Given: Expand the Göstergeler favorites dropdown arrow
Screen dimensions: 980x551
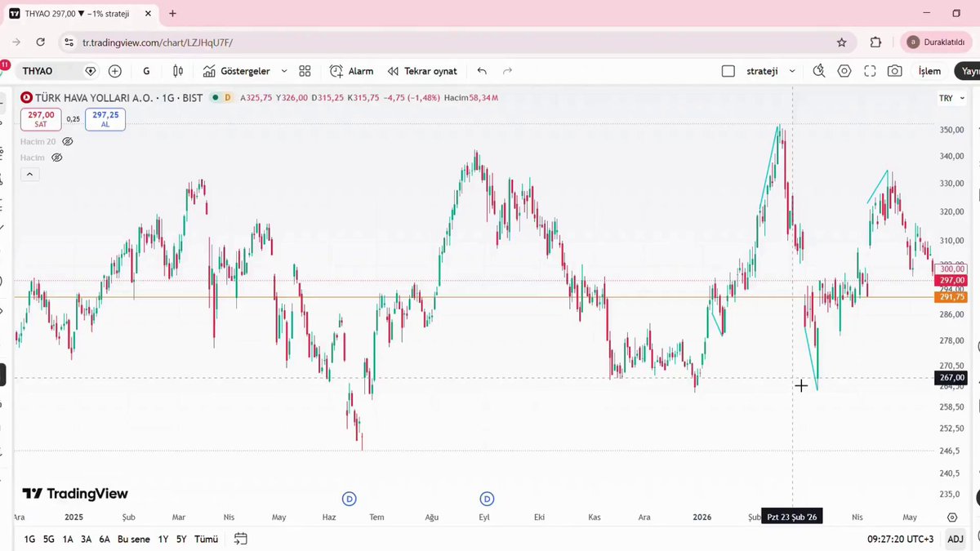Looking at the screenshot, I should click(x=284, y=71).
